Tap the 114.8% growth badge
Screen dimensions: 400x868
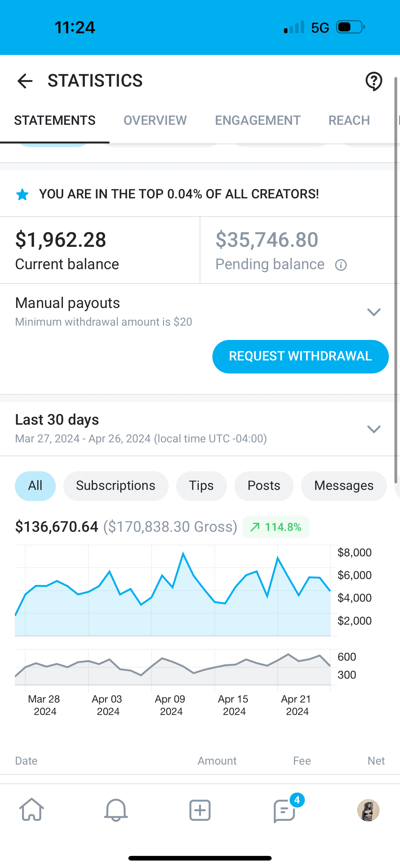tap(276, 527)
